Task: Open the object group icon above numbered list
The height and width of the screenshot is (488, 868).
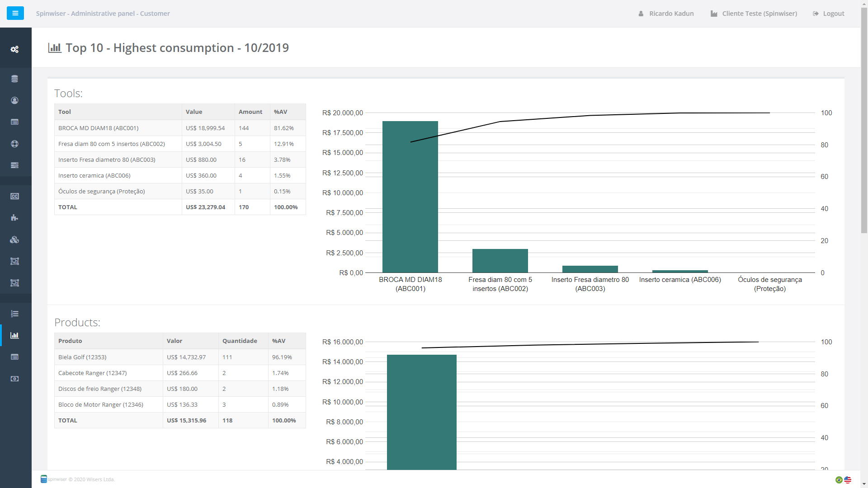Action: tap(14, 283)
